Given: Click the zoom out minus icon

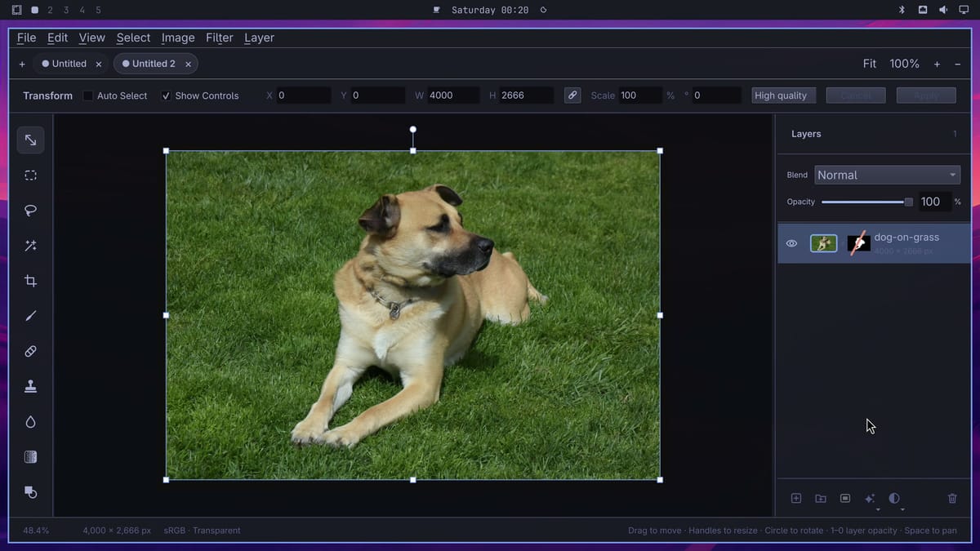Looking at the screenshot, I should (x=957, y=64).
